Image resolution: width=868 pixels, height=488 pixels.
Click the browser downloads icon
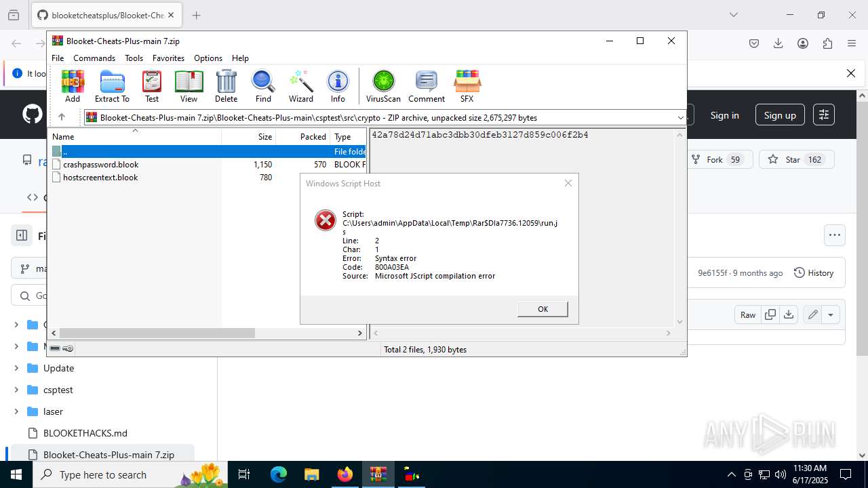[x=778, y=43]
